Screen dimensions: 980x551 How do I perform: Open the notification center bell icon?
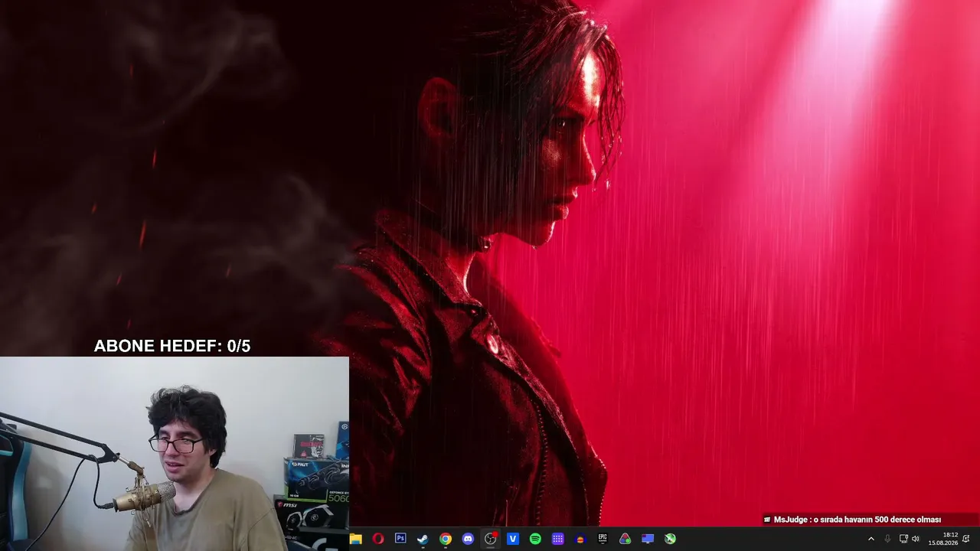(x=966, y=539)
